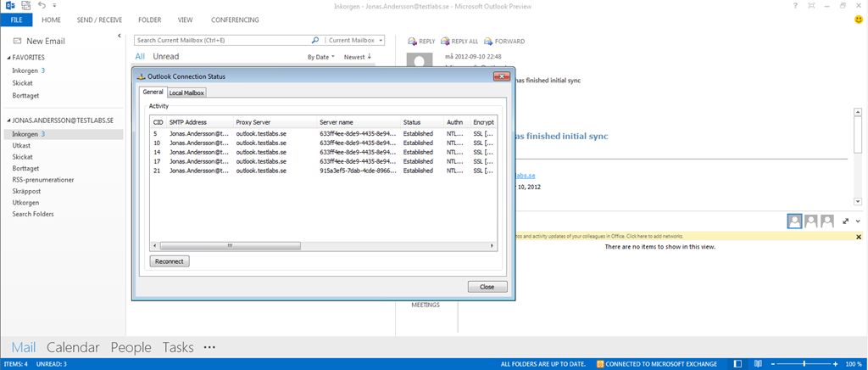Click the zoom slider in status bar
The height and width of the screenshot is (370, 868).
tap(806, 364)
